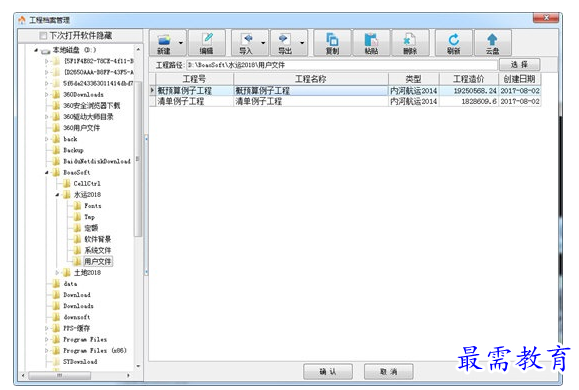Select the 系统文件 folder in tree

97,250
